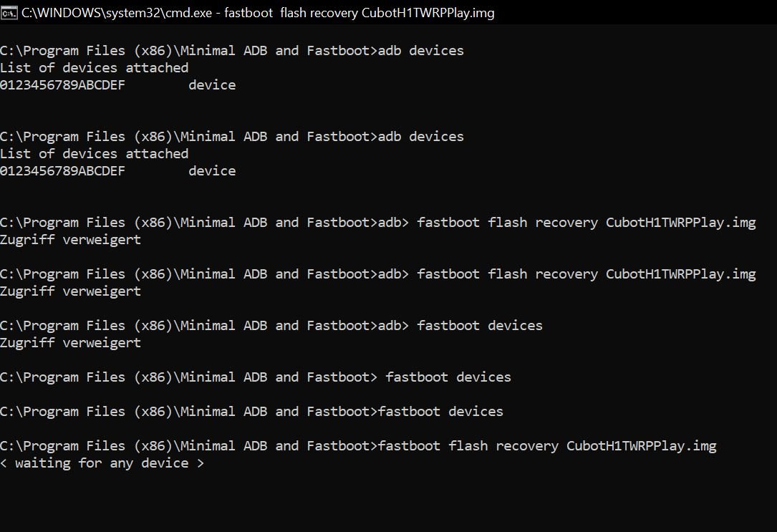The width and height of the screenshot is (777, 532).
Task: Click the first "adb devices" command
Action: [420, 51]
